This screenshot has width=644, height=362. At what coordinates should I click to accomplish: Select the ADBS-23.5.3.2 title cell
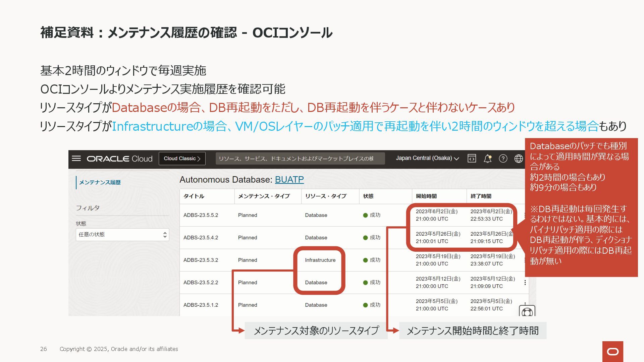[201, 260]
